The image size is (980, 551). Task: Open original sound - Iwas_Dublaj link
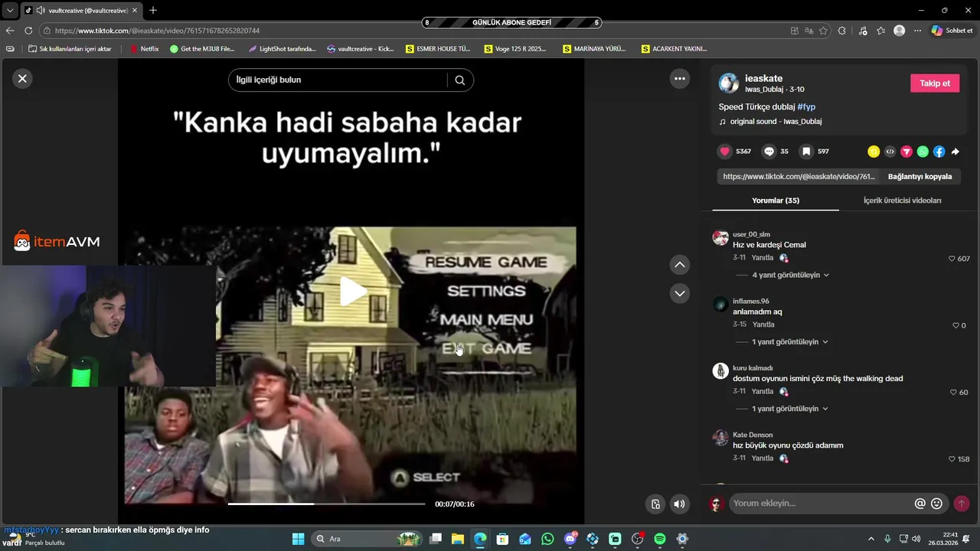(x=776, y=122)
